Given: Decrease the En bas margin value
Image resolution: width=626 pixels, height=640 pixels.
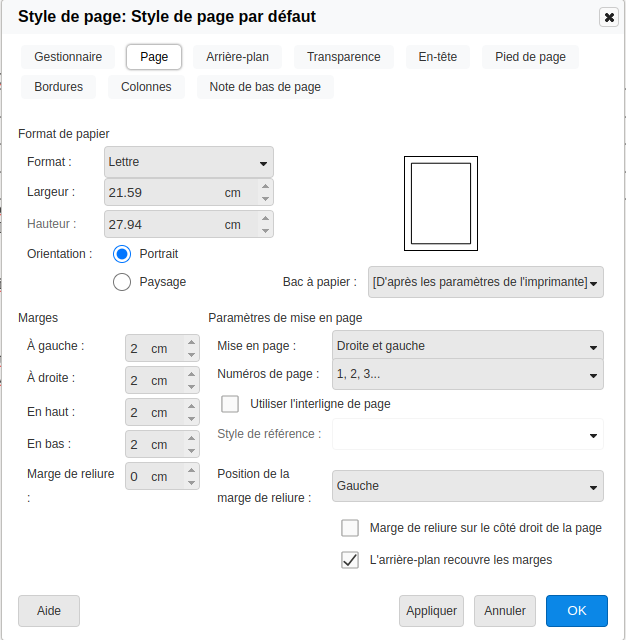Looking at the screenshot, I should click(x=191, y=450).
